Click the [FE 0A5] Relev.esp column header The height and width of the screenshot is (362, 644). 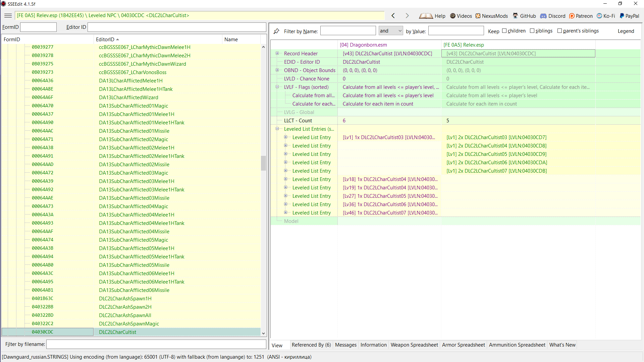tap(518, 45)
